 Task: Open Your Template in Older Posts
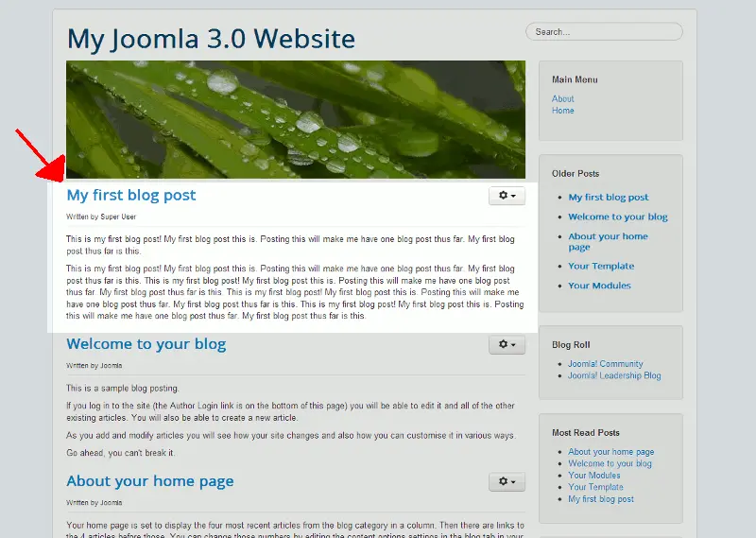pos(601,266)
